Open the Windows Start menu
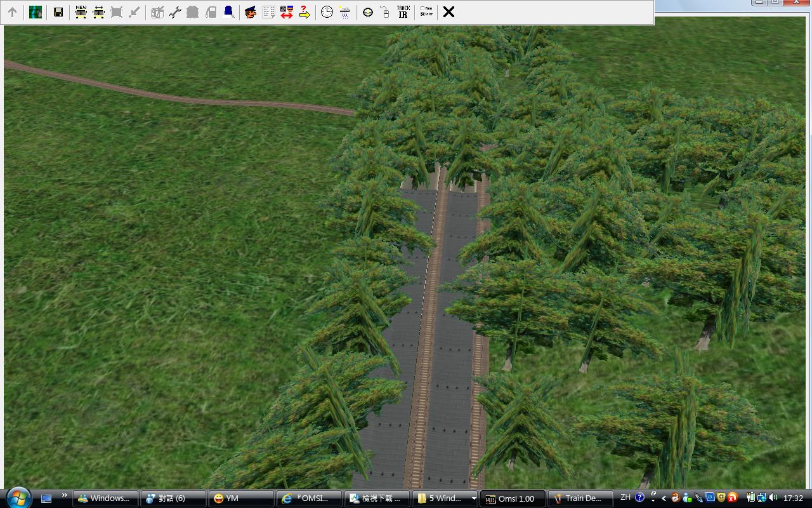Viewport: 812px width, 508px height. tap(17, 497)
